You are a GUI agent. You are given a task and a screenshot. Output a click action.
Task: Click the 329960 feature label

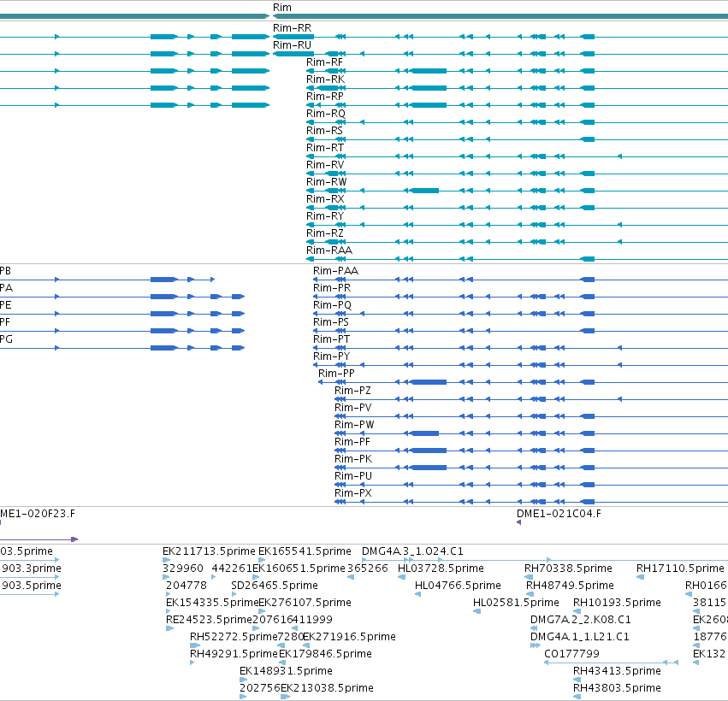pos(183,568)
